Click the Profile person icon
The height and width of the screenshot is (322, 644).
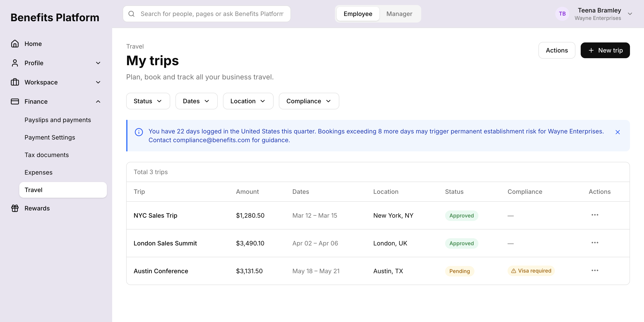coord(15,63)
